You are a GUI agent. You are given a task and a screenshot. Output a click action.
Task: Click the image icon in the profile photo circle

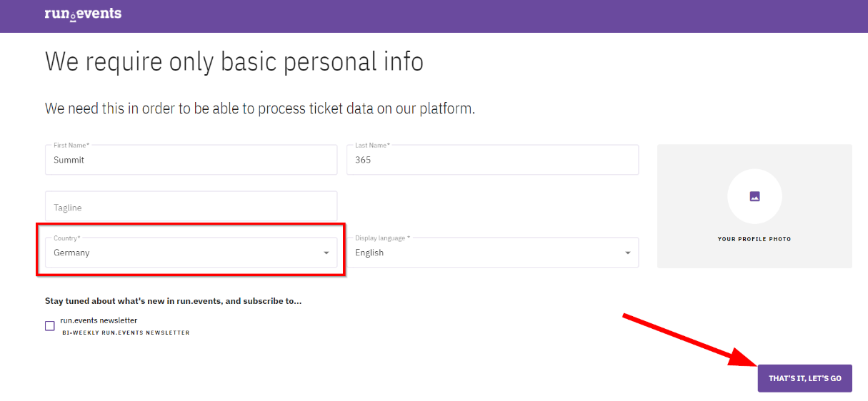tap(754, 196)
